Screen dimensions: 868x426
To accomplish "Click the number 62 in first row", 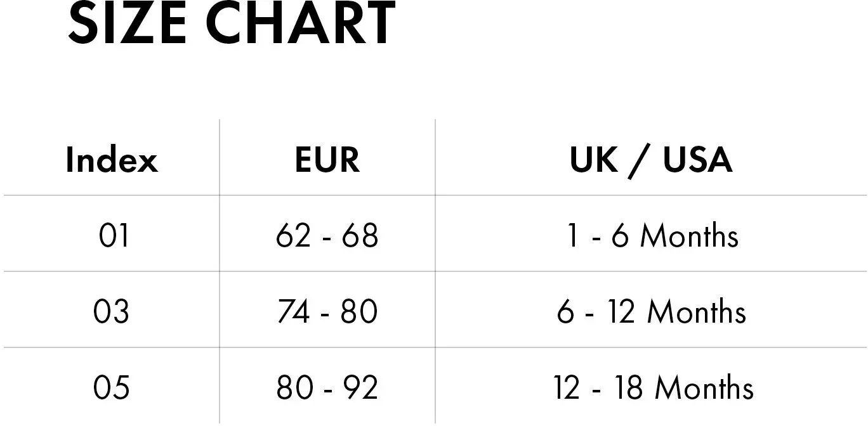I will pyautogui.click(x=294, y=236).
